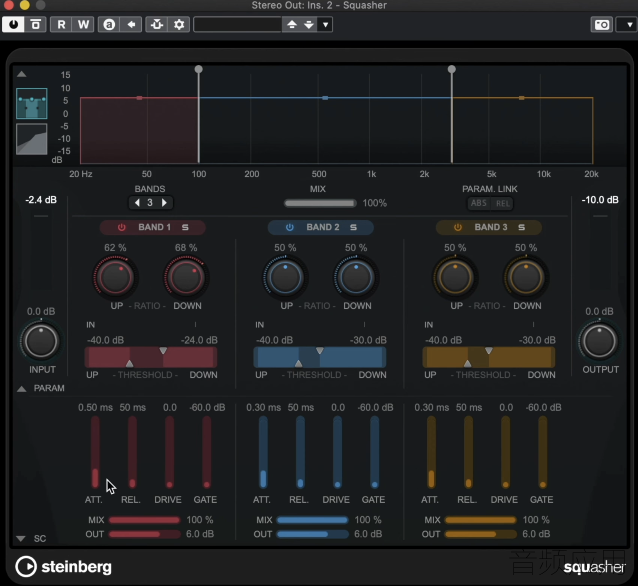Click Band 2 GATE fader
The height and width of the screenshot is (586, 638).
pyautogui.click(x=375, y=453)
